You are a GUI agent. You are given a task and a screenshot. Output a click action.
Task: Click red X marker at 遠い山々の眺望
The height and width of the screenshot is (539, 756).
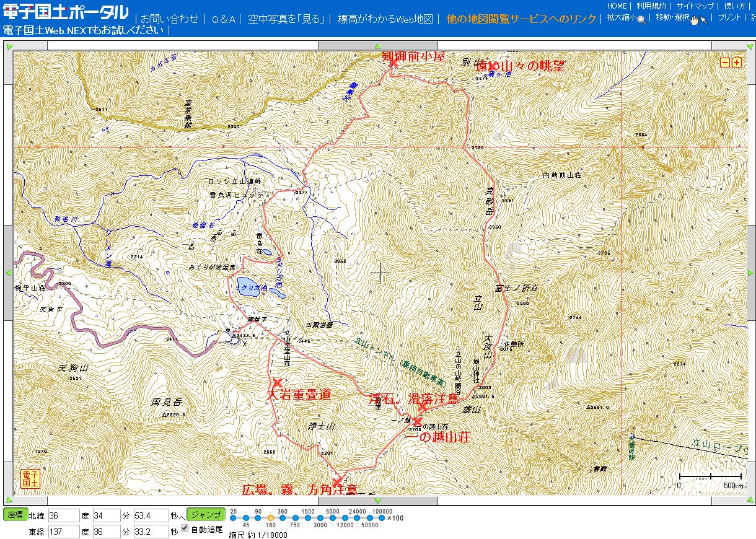[x=493, y=66]
